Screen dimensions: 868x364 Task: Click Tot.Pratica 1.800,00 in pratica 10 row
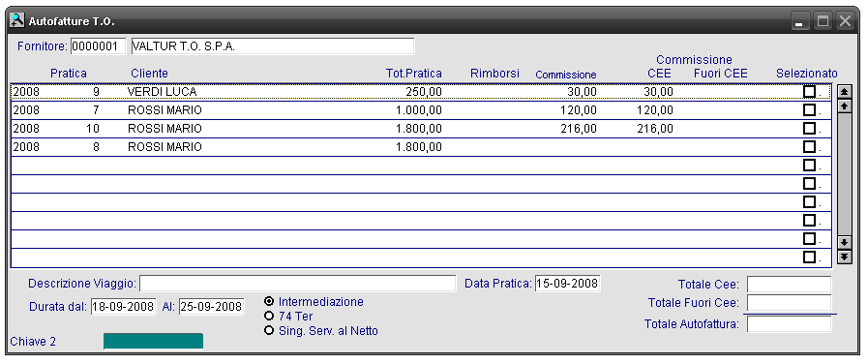tap(419, 129)
